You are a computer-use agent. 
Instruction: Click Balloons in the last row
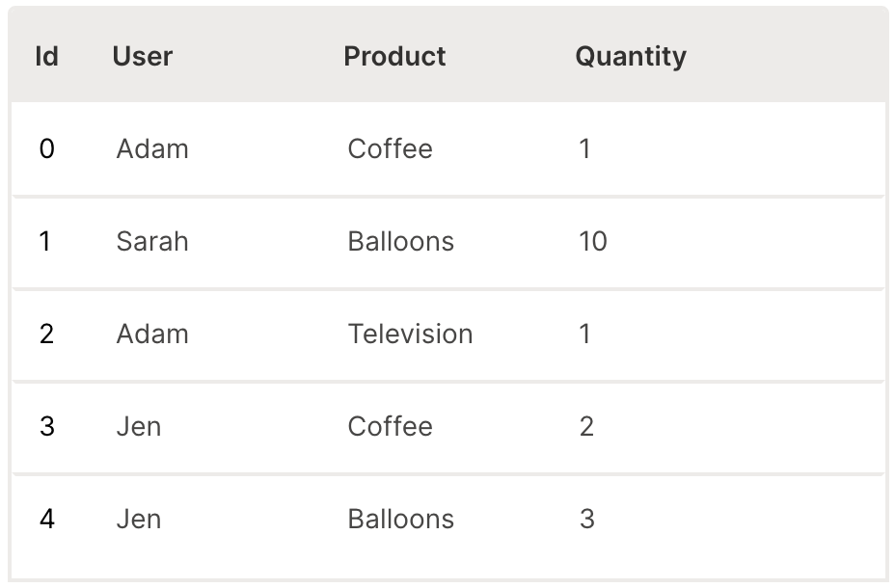point(400,519)
